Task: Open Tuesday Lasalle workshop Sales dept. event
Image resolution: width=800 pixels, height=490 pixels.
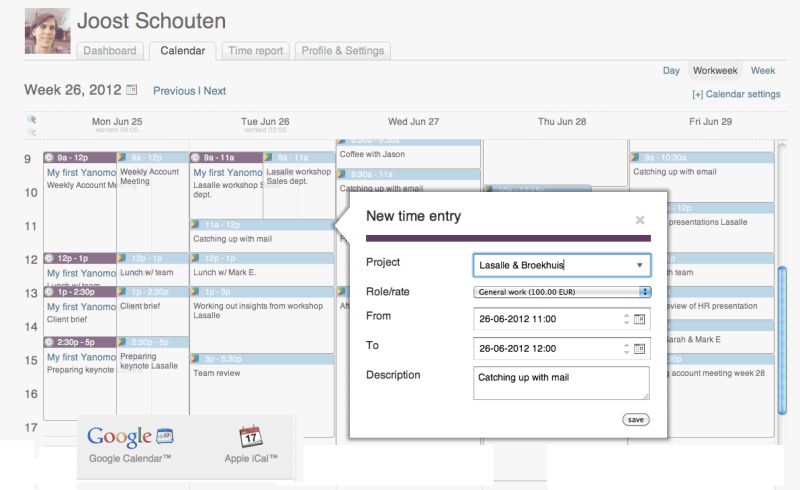Action: (299, 185)
